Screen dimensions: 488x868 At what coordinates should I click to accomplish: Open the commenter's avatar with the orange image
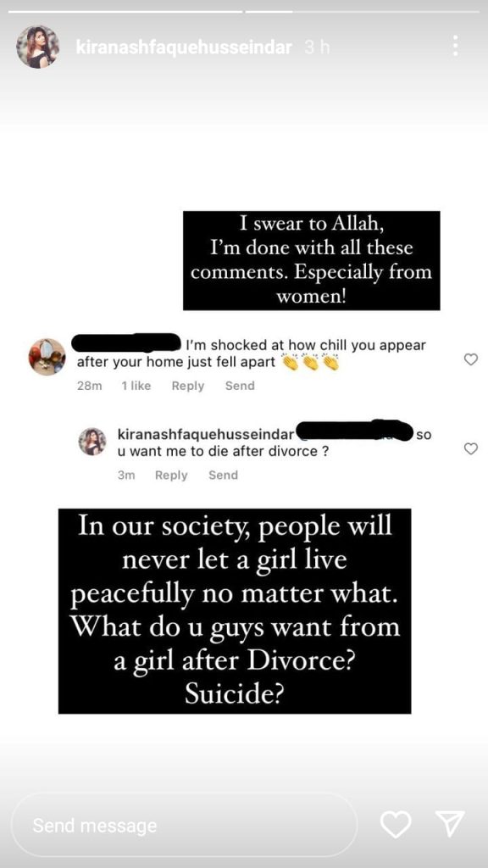[47, 357]
